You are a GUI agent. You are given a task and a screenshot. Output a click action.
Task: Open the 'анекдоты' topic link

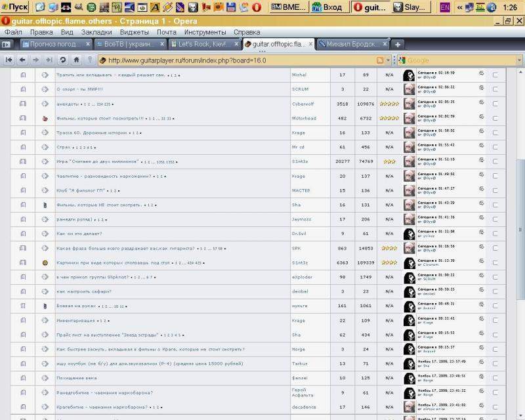[x=68, y=104]
